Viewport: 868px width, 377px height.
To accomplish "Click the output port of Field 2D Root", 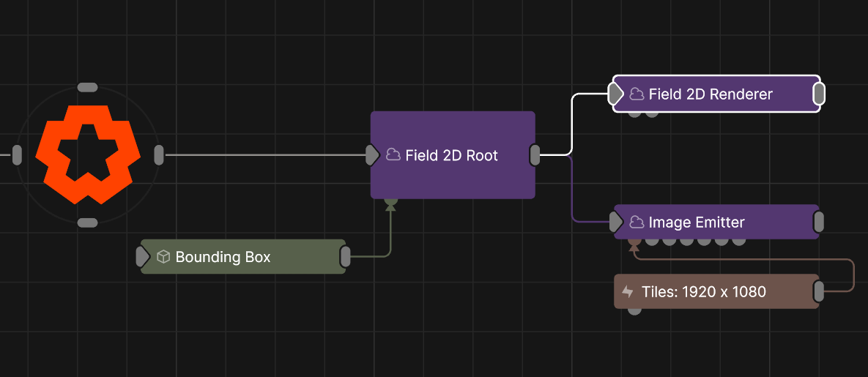I will point(535,154).
